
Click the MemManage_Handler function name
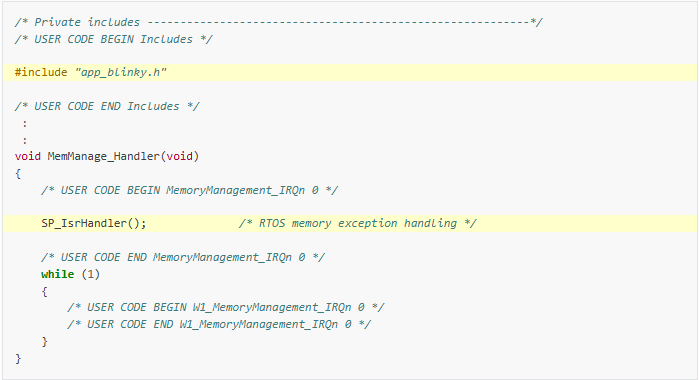click(103, 156)
